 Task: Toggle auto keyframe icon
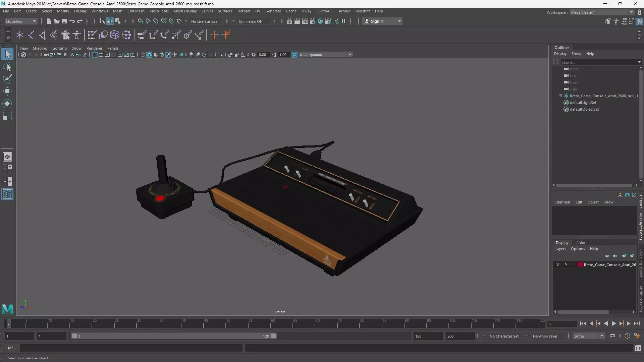click(x=627, y=336)
